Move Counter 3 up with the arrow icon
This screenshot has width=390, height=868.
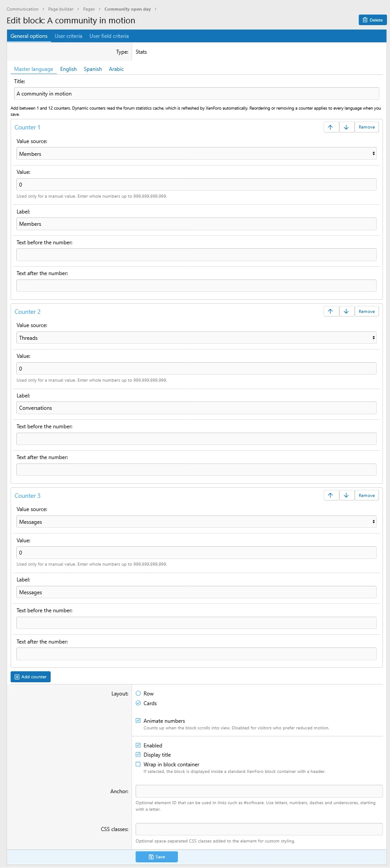click(x=331, y=495)
